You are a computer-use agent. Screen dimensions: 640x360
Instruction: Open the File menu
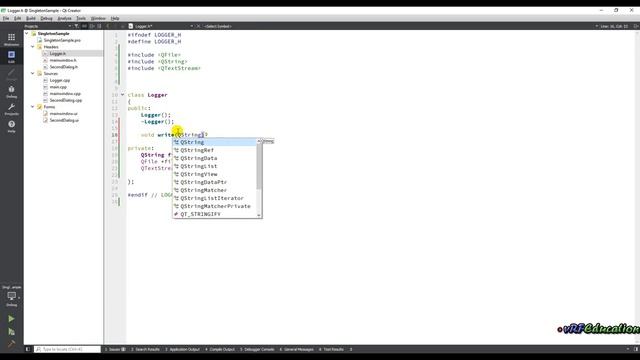(x=6, y=18)
